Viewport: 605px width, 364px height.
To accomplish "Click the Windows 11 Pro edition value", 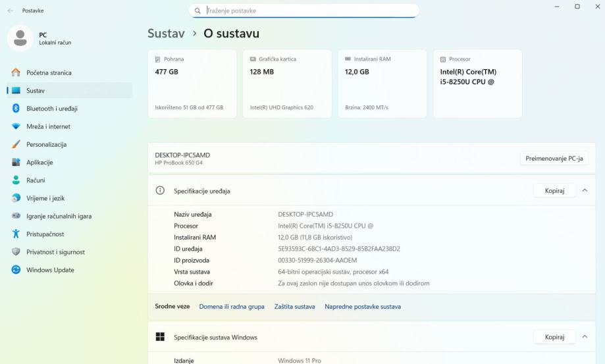I will [x=300, y=361].
